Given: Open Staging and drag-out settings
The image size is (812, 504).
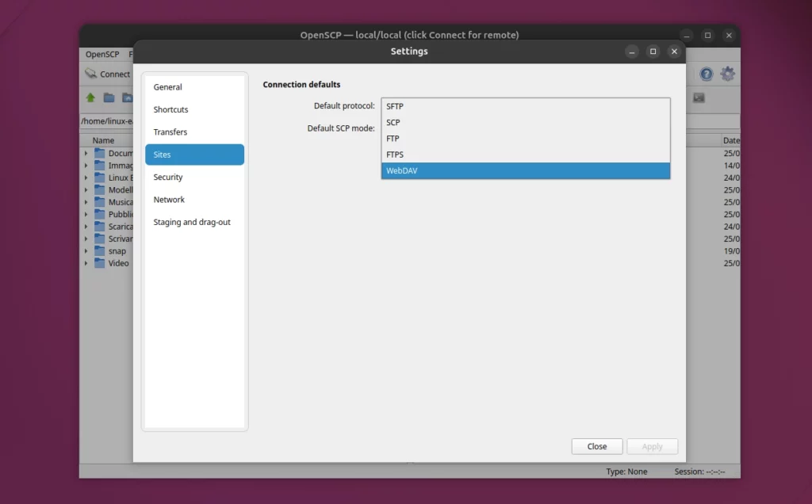Looking at the screenshot, I should coord(195,222).
